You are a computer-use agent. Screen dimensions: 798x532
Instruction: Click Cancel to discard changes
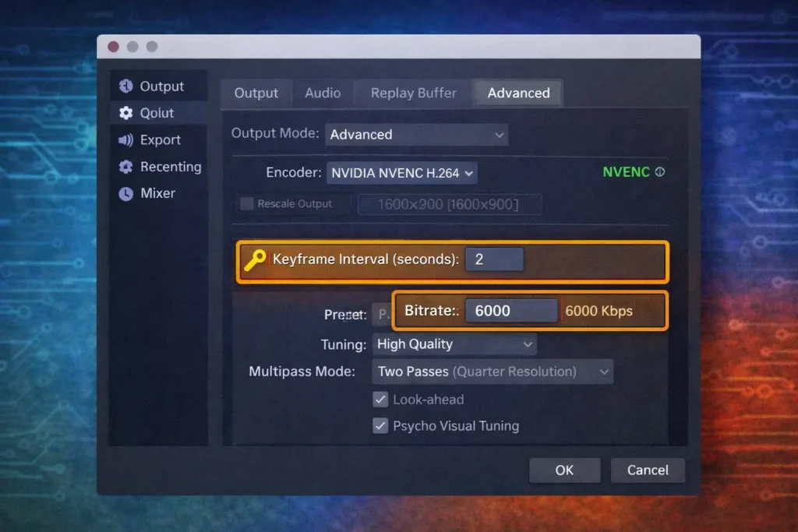click(x=648, y=470)
